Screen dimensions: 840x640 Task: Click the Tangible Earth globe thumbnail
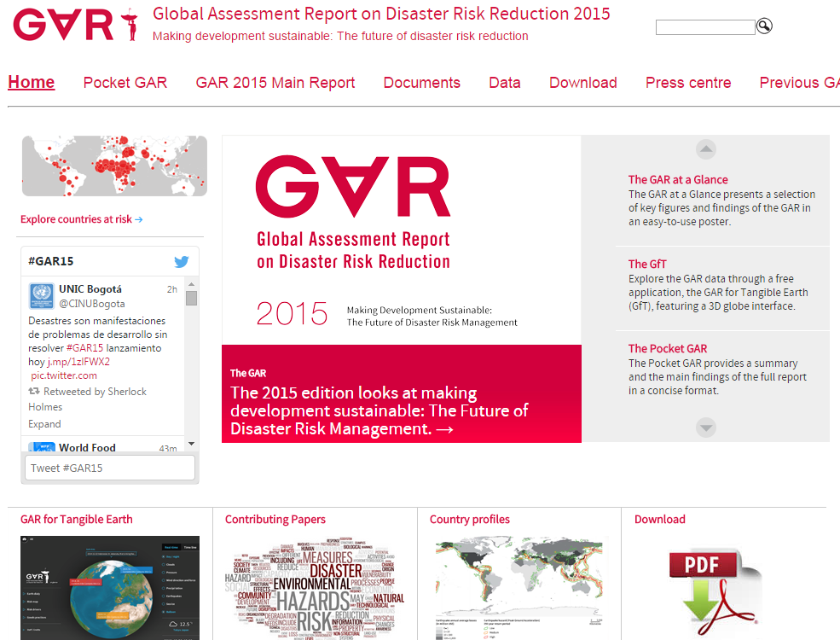(x=110, y=587)
